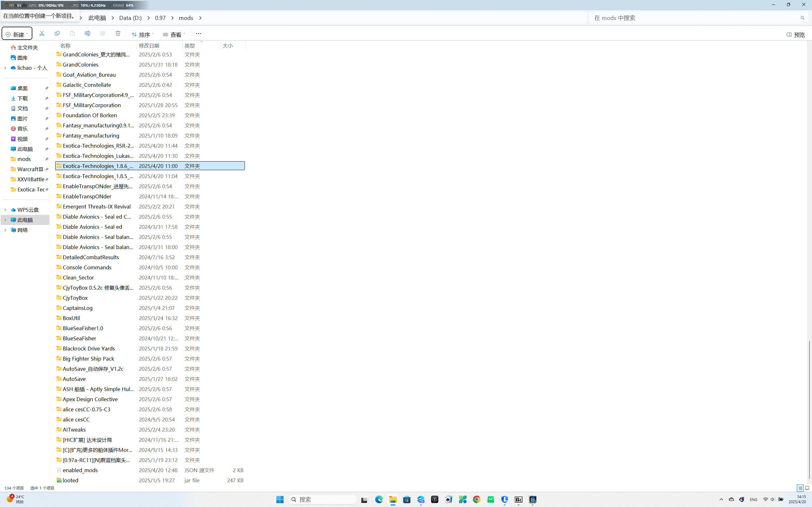Click the Cut scissors icon in toolbar
The image size is (812, 507).
pyautogui.click(x=42, y=34)
